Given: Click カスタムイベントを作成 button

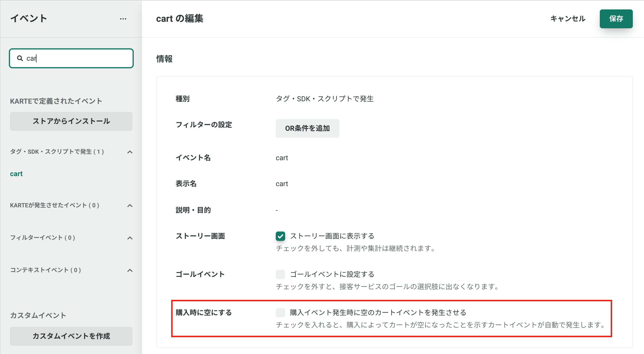Looking at the screenshot, I should [x=71, y=336].
